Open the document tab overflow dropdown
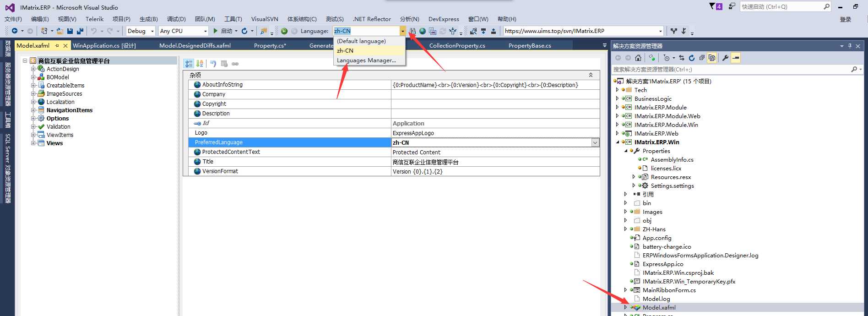This screenshot has height=316, width=868. pos(605,45)
